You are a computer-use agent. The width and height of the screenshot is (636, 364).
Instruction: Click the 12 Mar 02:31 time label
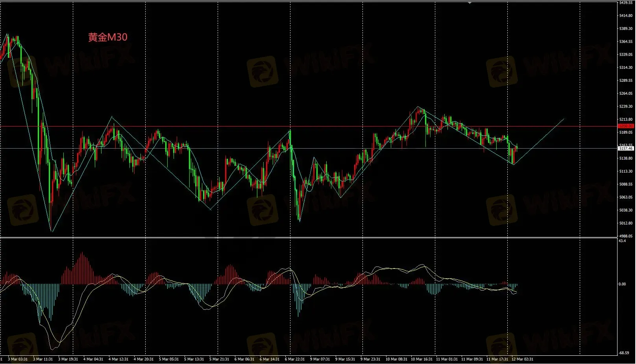coord(522,359)
